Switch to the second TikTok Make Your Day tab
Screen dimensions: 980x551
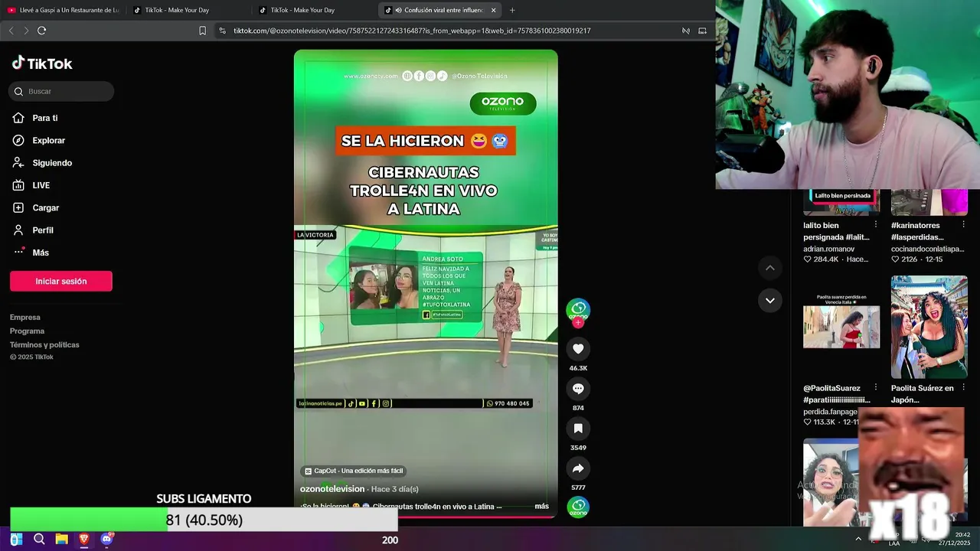[x=314, y=10]
